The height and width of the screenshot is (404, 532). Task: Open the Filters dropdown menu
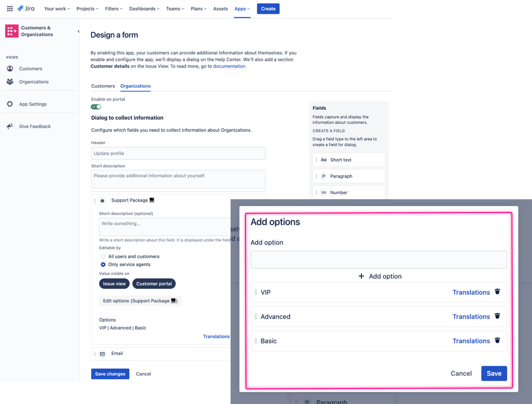pyautogui.click(x=113, y=9)
